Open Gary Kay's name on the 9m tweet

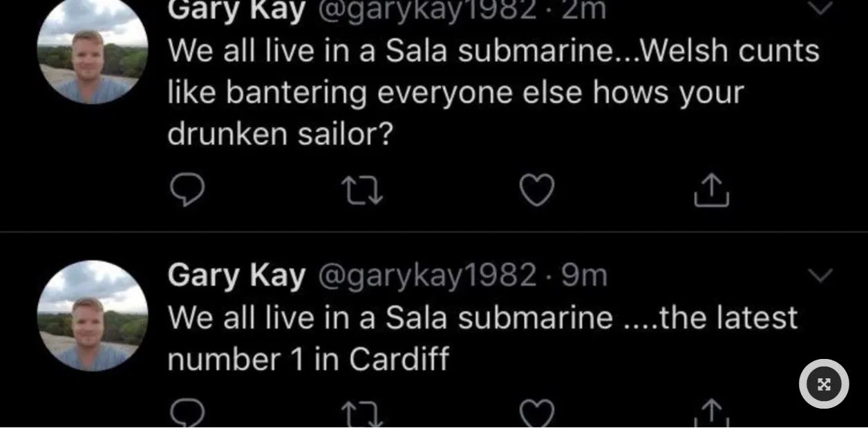point(236,275)
